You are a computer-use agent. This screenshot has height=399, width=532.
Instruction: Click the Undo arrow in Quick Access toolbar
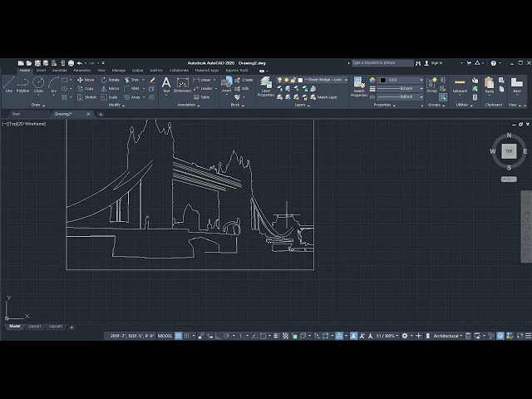click(x=80, y=63)
